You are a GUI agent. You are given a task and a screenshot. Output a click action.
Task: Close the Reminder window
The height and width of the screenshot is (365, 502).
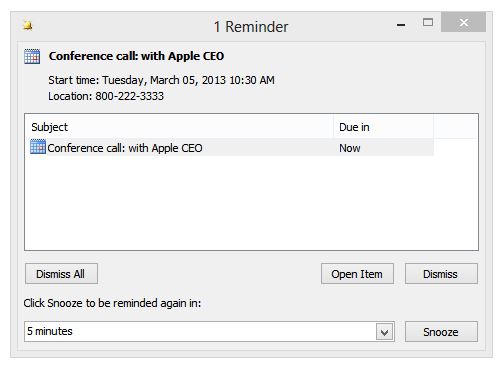click(463, 22)
